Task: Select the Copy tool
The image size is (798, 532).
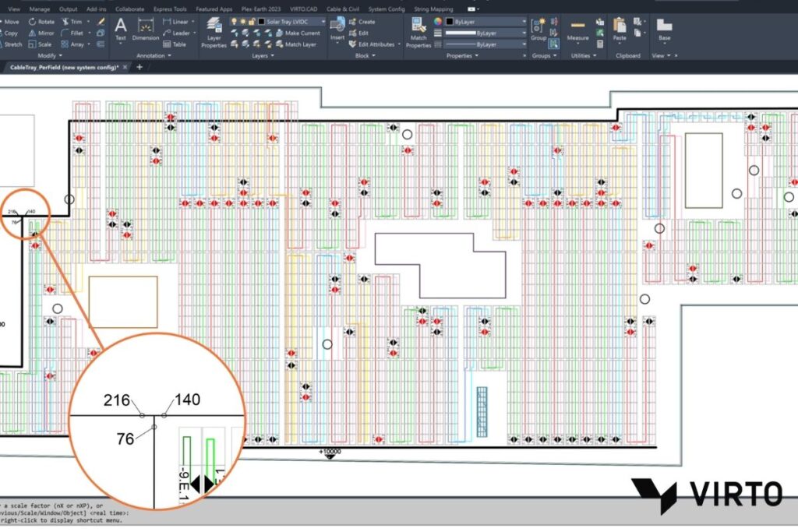Action: coord(9,33)
